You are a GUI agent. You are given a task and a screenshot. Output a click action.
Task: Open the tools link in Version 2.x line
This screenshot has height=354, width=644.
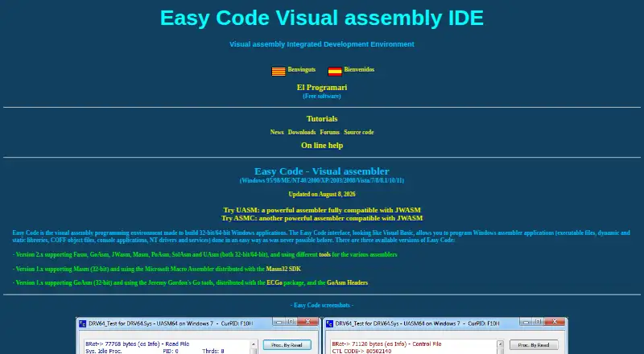pyautogui.click(x=325, y=254)
